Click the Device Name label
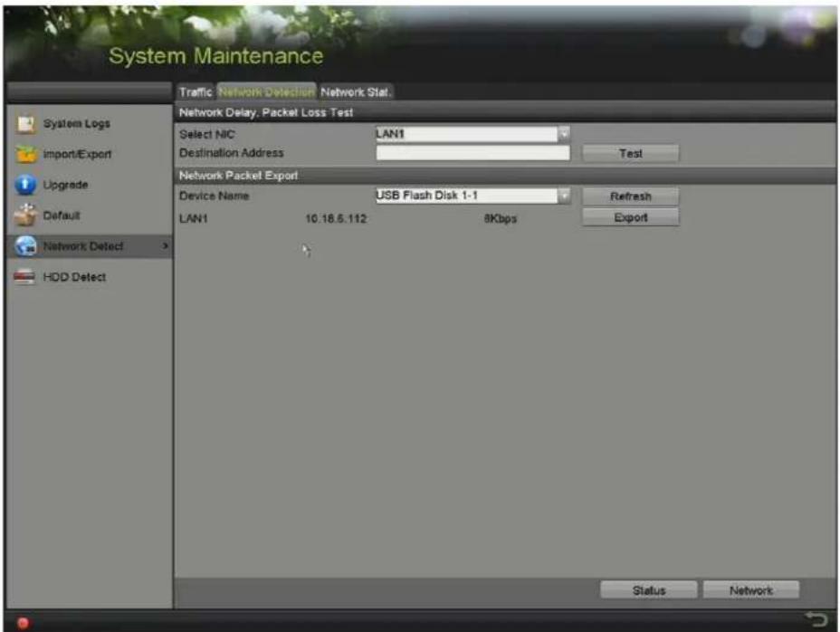The height and width of the screenshot is (632, 840). point(214,196)
